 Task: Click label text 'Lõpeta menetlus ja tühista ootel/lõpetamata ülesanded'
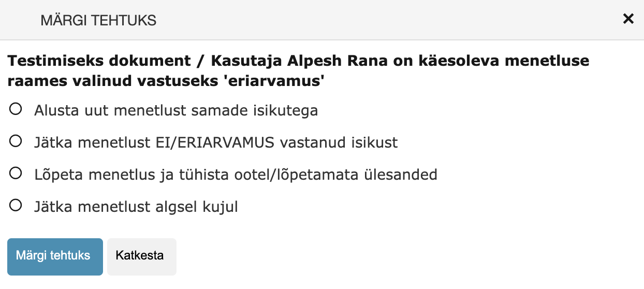click(x=236, y=175)
